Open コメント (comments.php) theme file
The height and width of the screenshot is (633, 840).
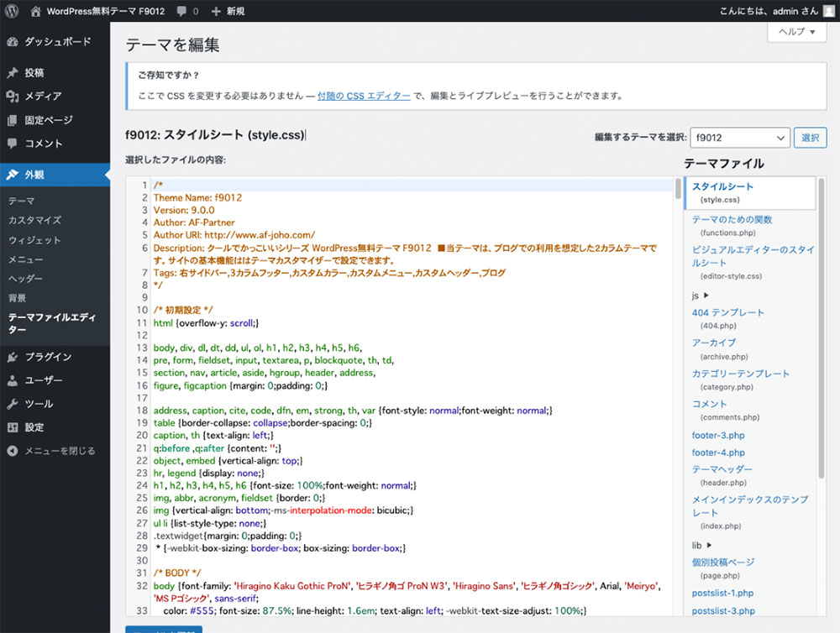click(726, 411)
